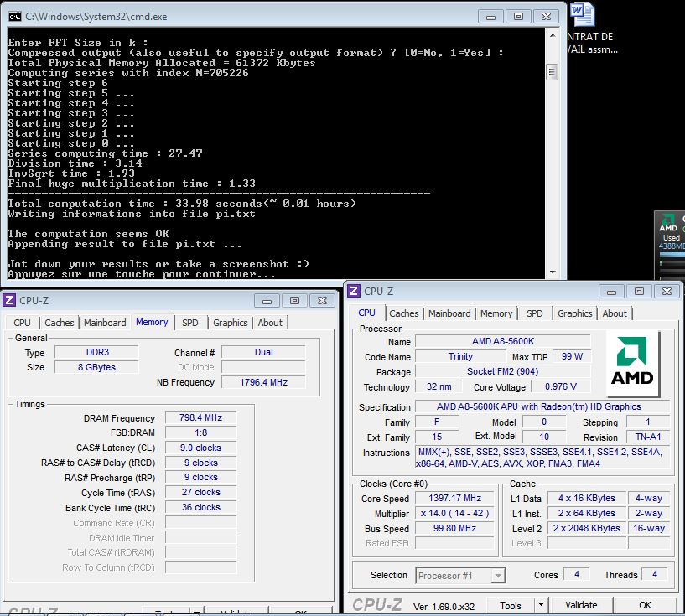Click the AMD gadget icon on desktop

pos(669,223)
